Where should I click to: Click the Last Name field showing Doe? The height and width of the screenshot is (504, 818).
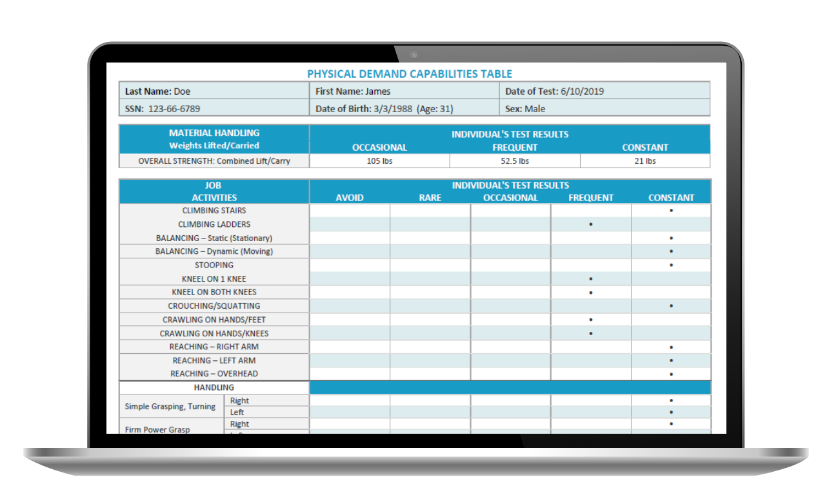tap(214, 92)
